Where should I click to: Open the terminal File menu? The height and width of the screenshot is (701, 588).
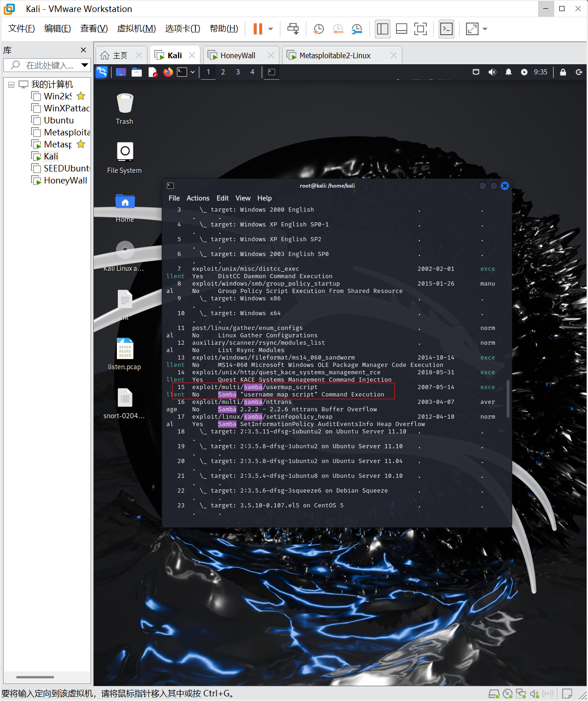pos(174,198)
